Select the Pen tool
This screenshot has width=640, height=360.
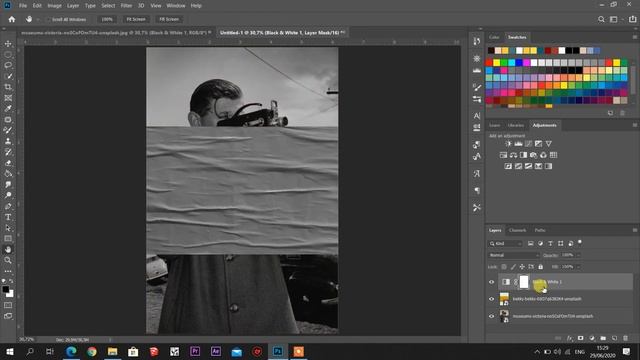tap(8, 206)
